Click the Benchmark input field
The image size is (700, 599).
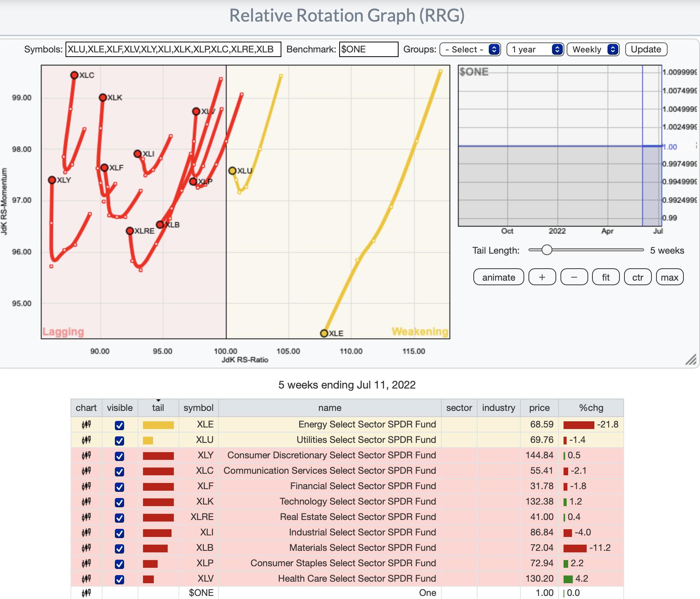(x=368, y=49)
